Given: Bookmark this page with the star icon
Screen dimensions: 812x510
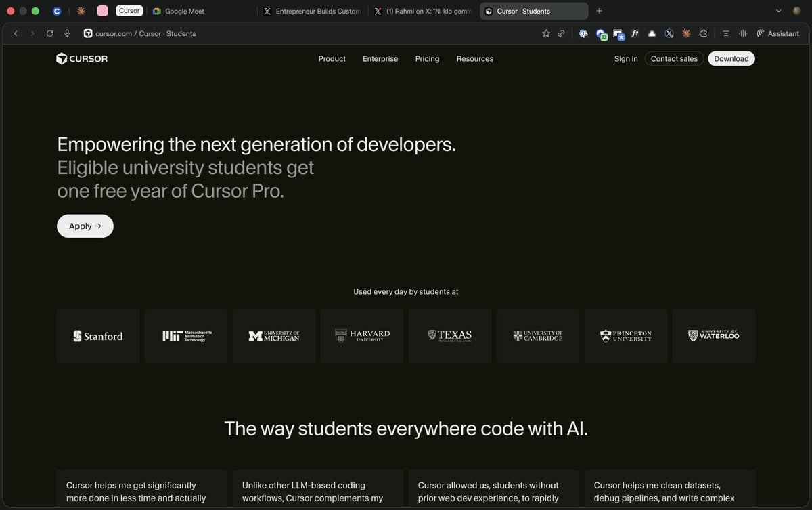Looking at the screenshot, I should tap(546, 33).
